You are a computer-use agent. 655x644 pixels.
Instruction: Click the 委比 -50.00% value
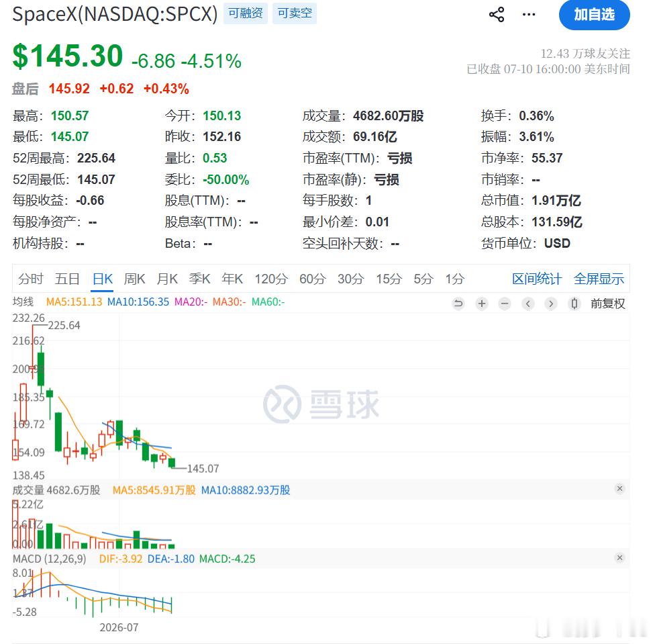pyautogui.click(x=226, y=180)
